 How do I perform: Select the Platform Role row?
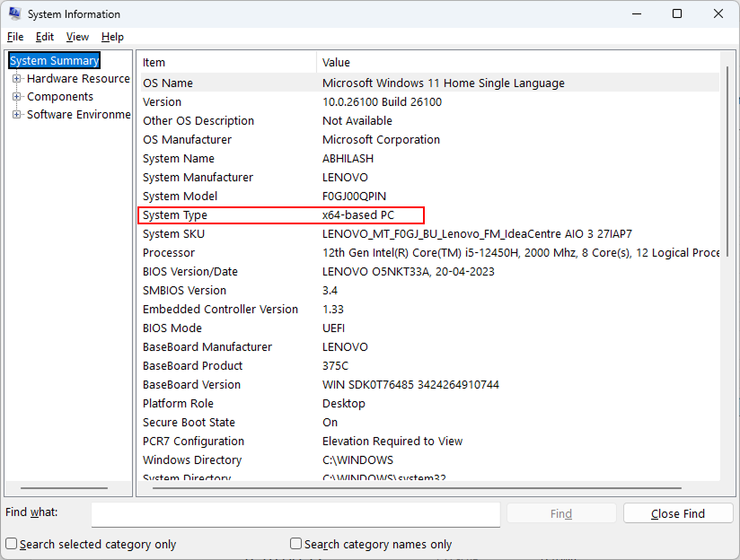429,404
